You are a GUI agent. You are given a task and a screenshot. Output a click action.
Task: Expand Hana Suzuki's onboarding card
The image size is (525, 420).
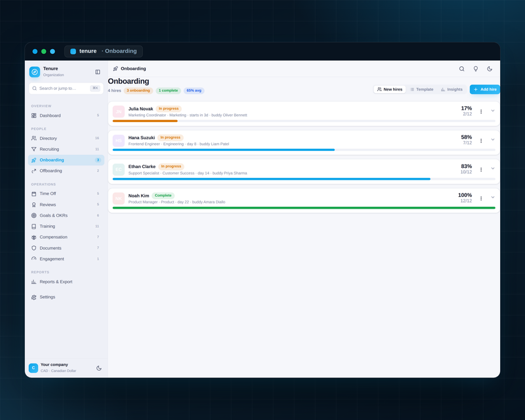point(493,140)
